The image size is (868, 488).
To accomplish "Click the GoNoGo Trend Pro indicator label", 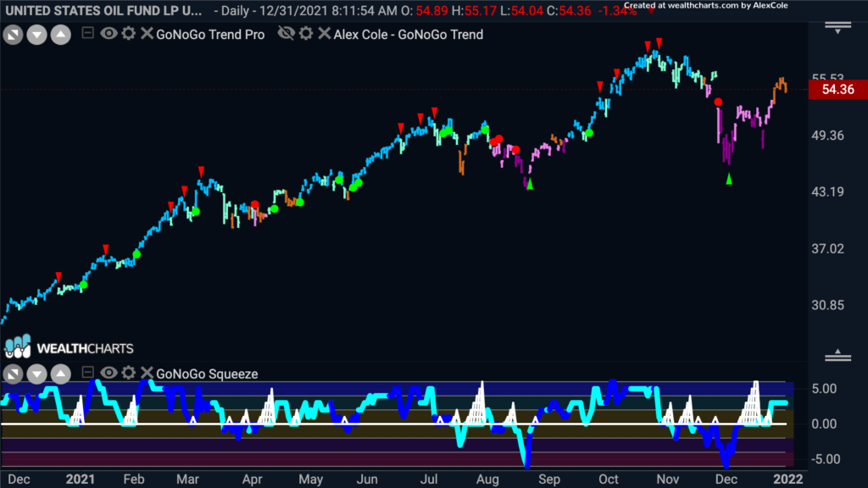I will tap(210, 34).
